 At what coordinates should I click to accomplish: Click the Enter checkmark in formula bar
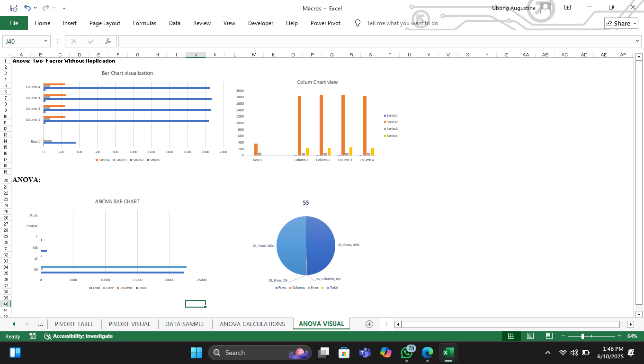(x=91, y=41)
